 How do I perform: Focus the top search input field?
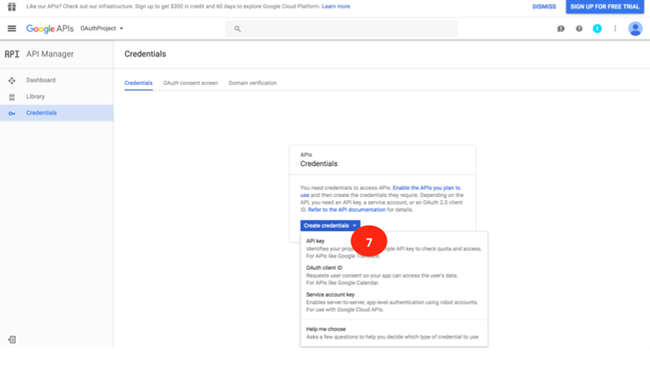(341, 29)
